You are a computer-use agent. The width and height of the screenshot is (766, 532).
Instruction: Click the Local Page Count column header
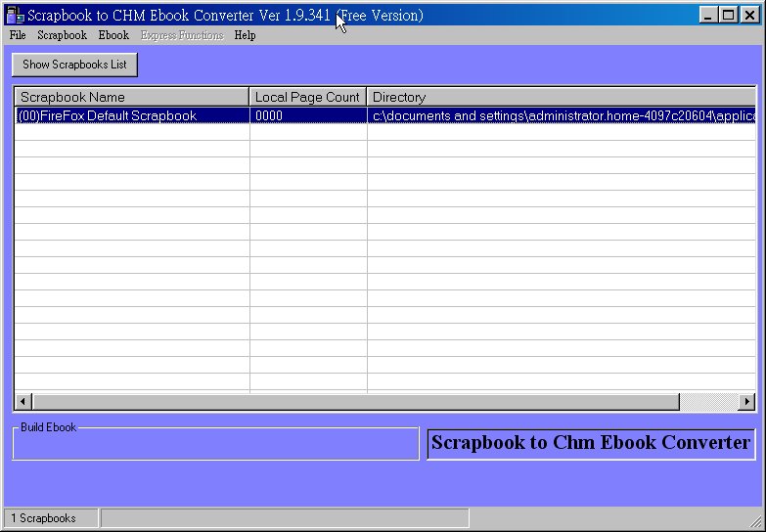[307, 97]
